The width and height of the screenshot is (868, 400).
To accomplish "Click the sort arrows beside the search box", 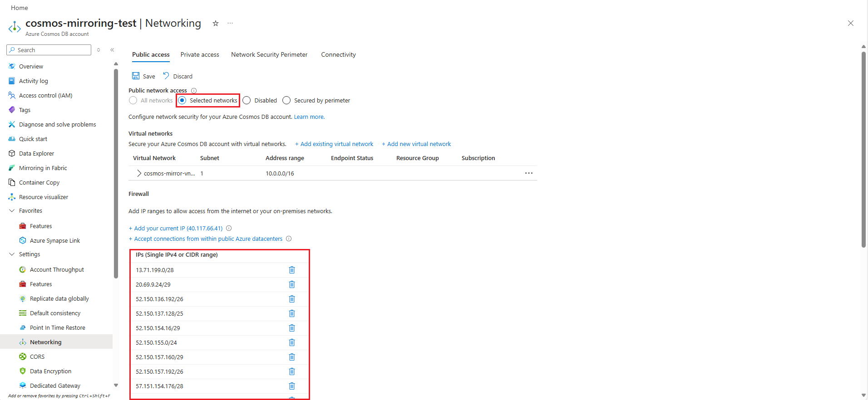I will 99,50.
